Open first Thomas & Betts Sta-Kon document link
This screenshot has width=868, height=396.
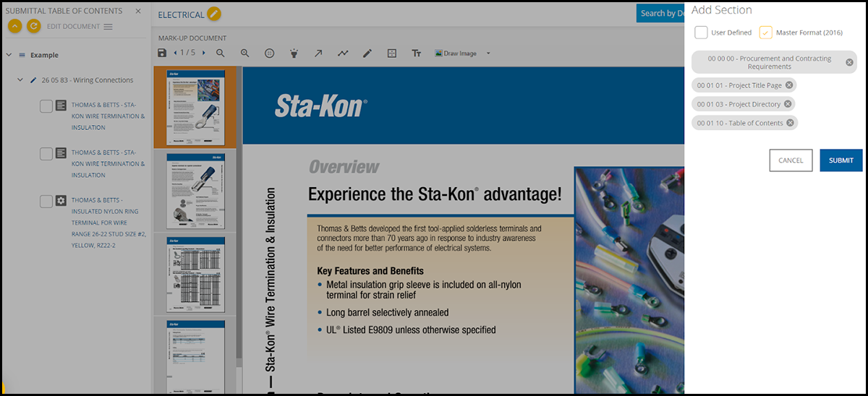pos(108,116)
